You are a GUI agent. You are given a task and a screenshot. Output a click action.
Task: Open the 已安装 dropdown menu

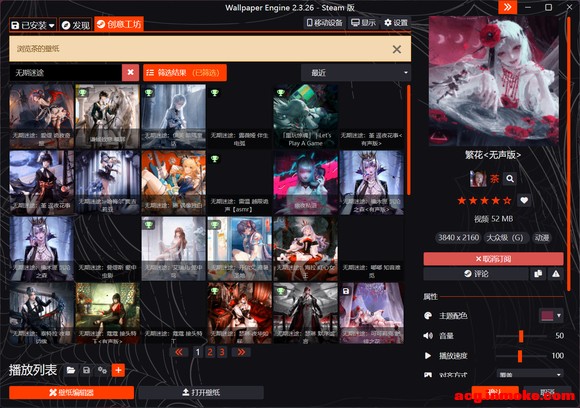click(33, 25)
